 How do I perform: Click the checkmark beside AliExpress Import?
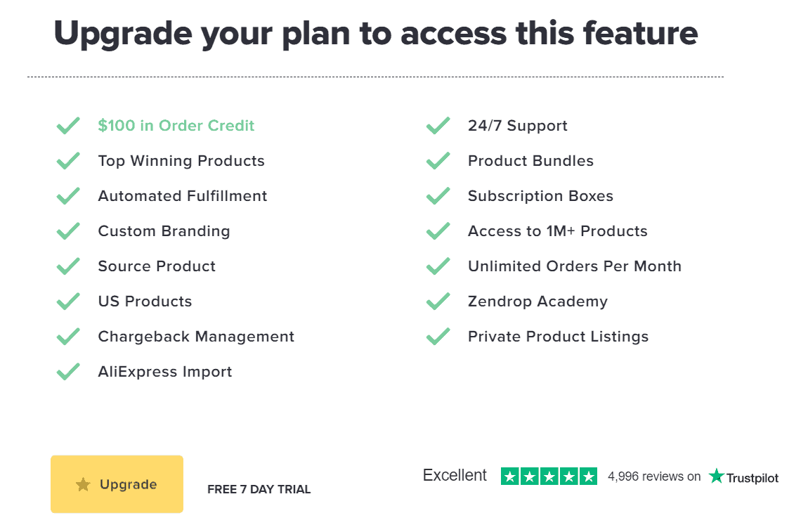pos(68,371)
